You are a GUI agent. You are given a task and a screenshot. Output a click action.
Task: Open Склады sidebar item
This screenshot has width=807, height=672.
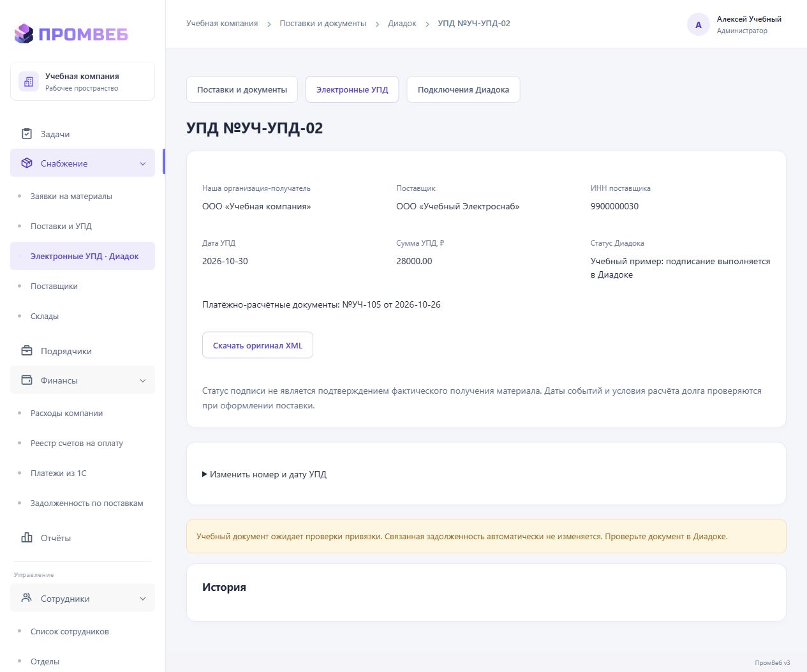45,317
